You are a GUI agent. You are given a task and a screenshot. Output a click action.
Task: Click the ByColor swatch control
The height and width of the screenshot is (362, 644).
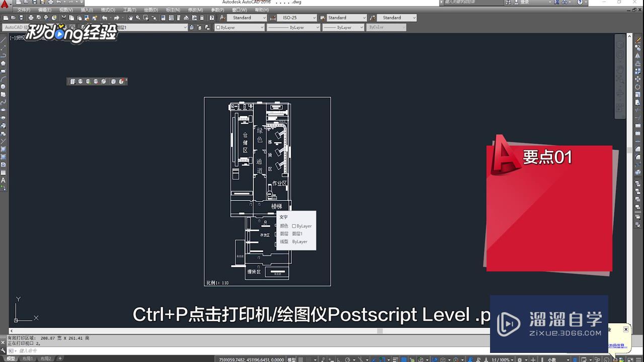pyautogui.click(x=386, y=27)
